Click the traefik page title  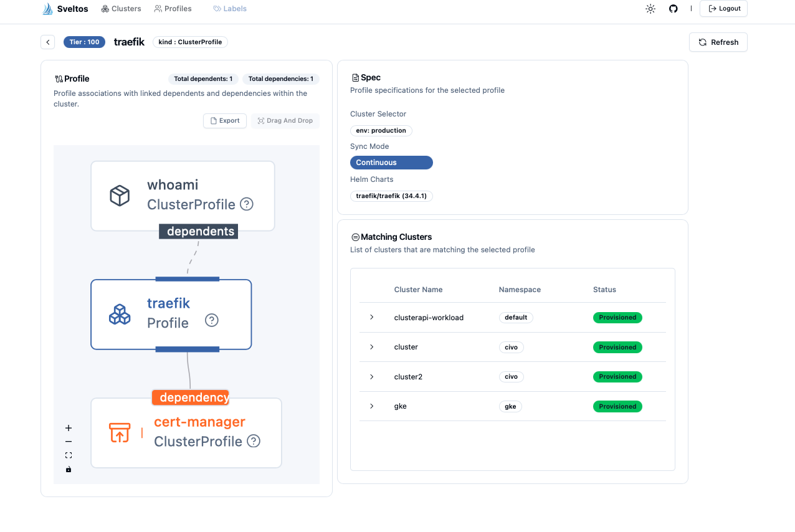pos(129,42)
